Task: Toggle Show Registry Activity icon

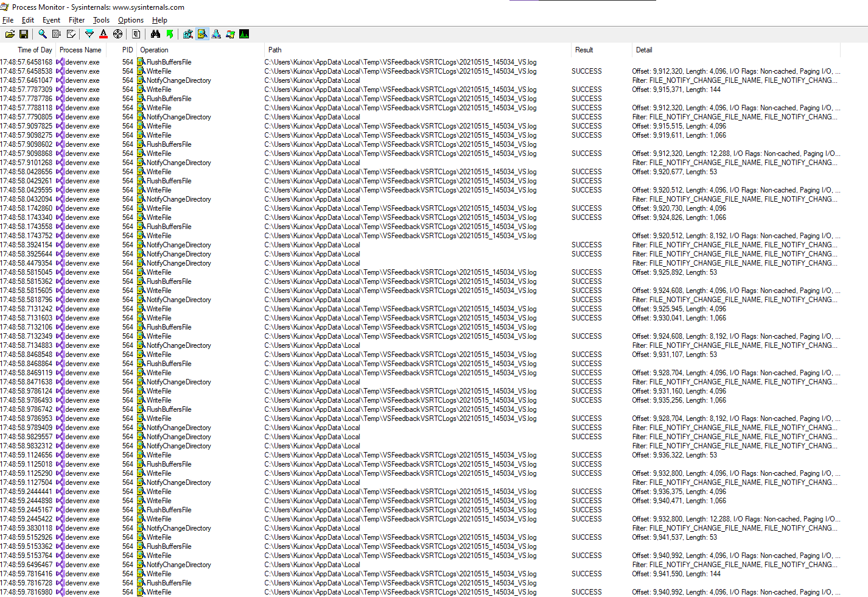Action: click(188, 34)
